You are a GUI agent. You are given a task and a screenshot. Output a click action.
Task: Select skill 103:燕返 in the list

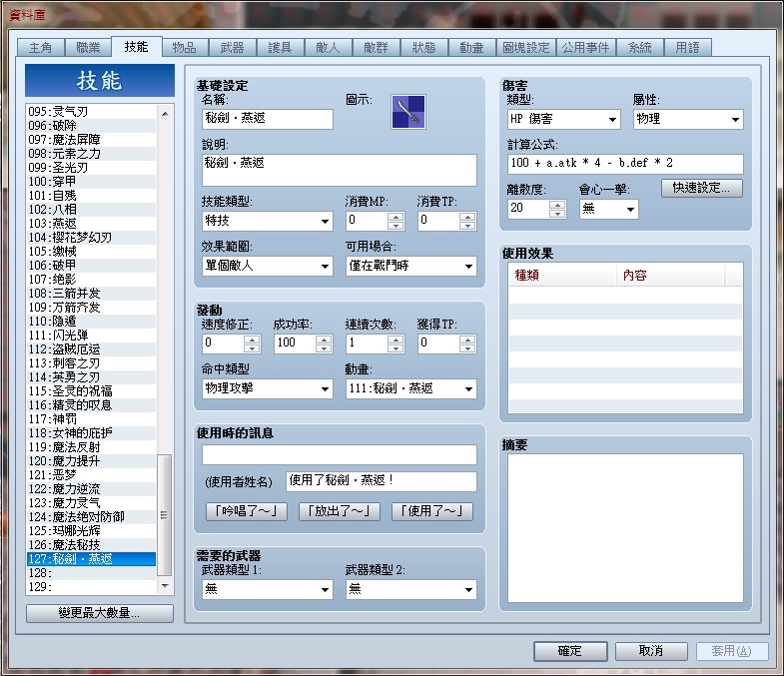pos(91,224)
